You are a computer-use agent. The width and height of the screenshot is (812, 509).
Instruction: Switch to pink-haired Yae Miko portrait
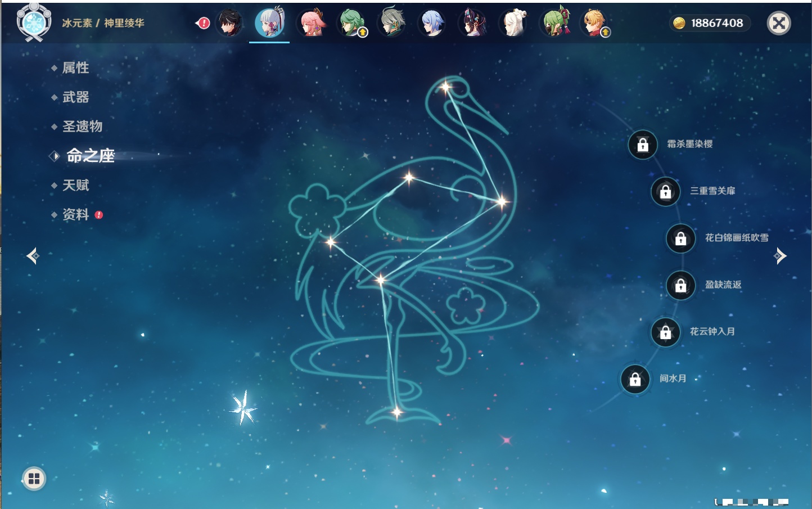[312, 23]
